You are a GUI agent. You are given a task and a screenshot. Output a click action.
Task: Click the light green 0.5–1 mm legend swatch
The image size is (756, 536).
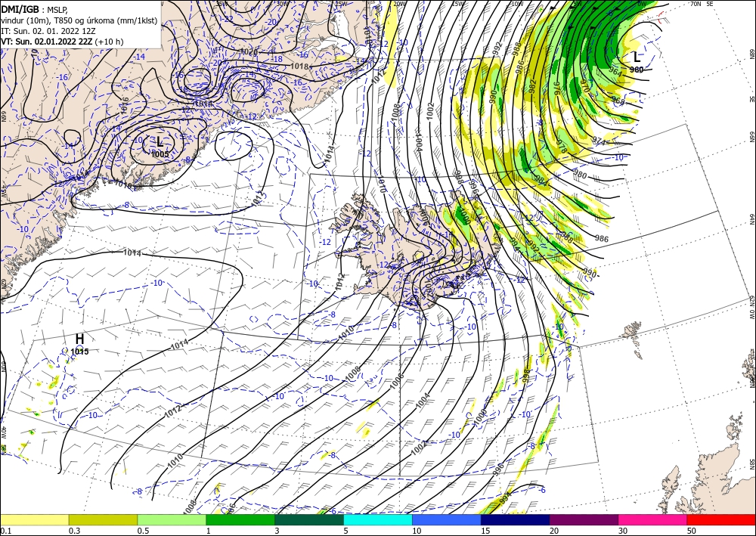[x=172, y=519]
